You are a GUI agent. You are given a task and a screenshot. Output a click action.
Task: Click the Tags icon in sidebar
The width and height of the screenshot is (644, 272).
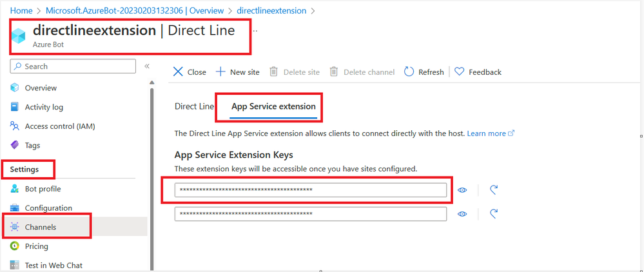15,145
